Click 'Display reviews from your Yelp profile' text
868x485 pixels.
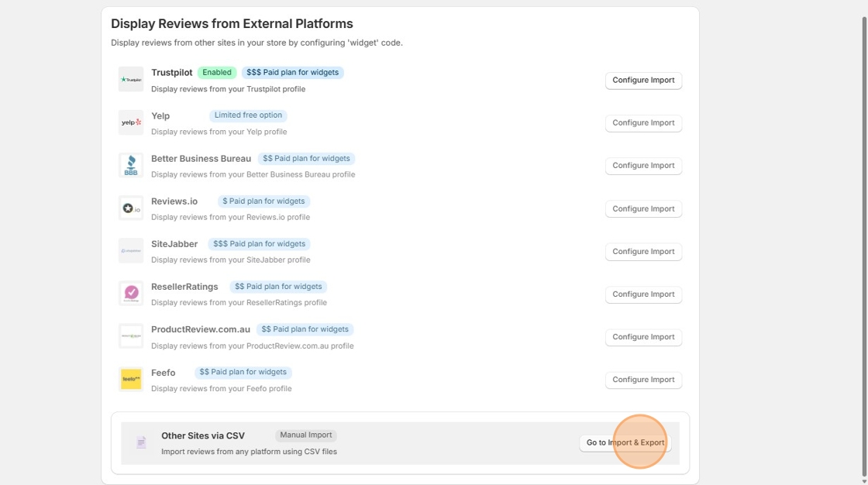[x=219, y=132]
